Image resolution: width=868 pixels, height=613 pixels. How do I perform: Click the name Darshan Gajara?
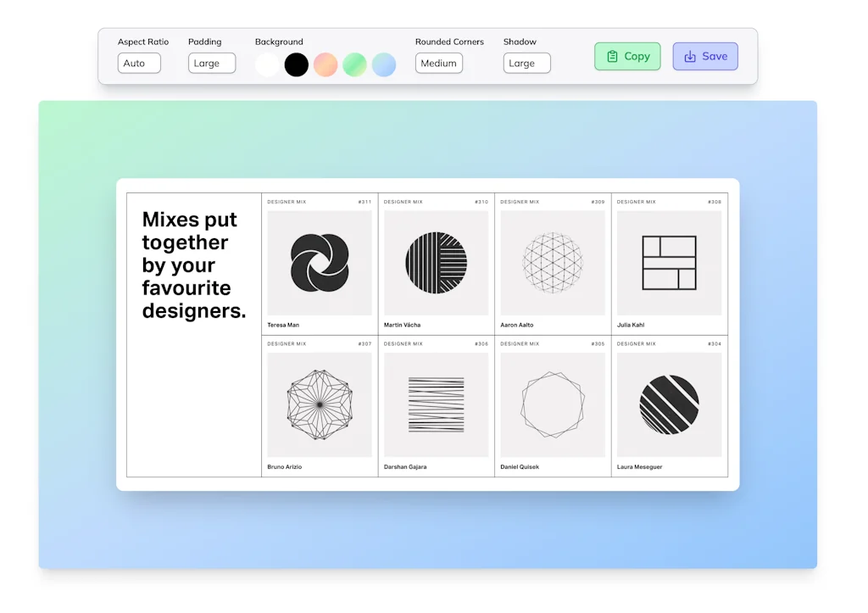[x=405, y=467]
